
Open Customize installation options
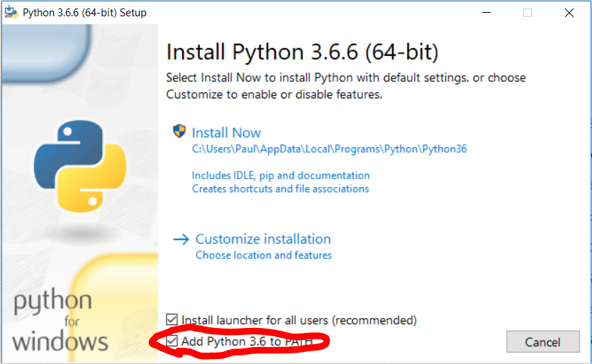click(263, 239)
